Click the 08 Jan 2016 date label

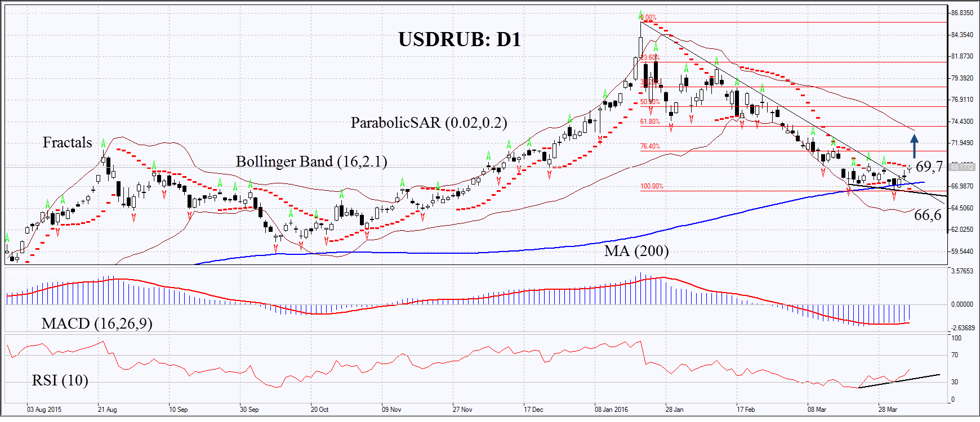coord(612,410)
